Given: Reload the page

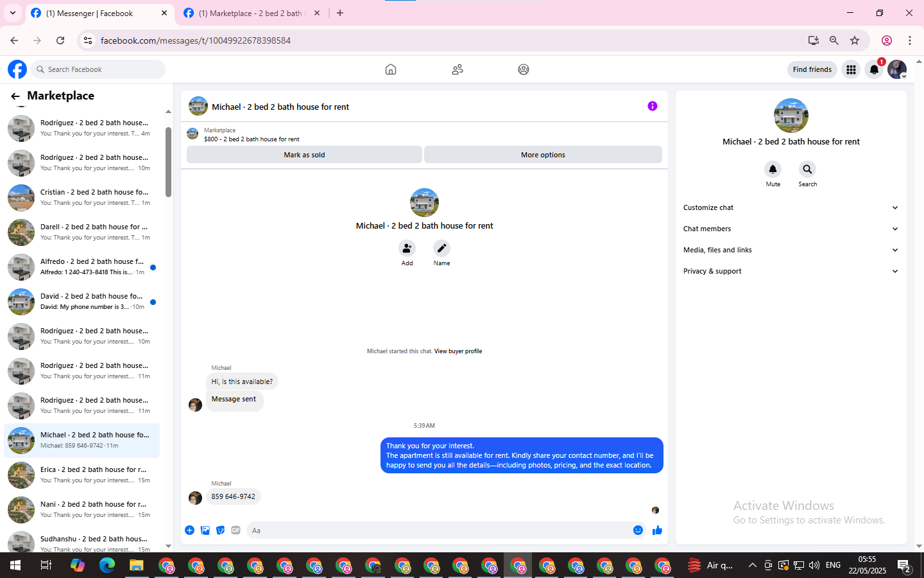Looking at the screenshot, I should click(x=60, y=40).
